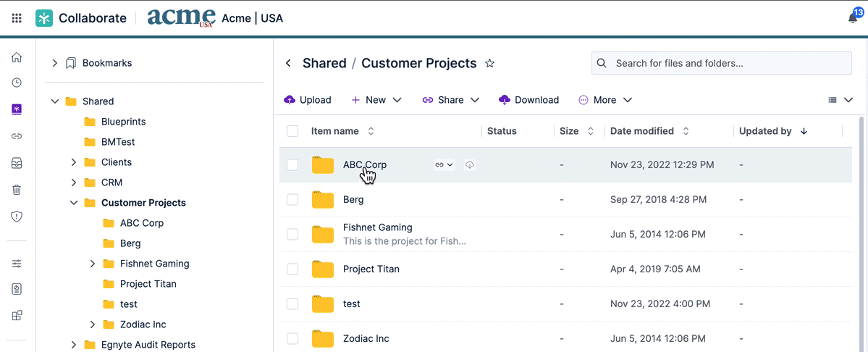The width and height of the screenshot is (868, 352).
Task: Check the test row checkbox
Action: click(292, 304)
